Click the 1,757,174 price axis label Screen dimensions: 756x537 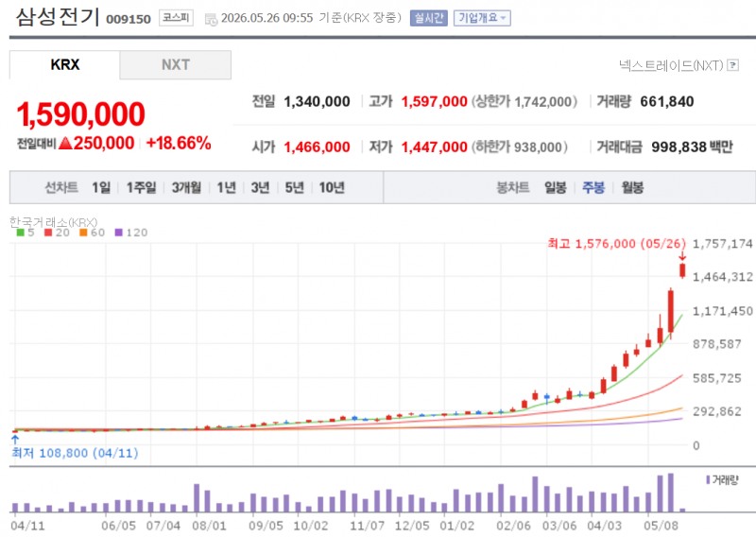coord(722,244)
